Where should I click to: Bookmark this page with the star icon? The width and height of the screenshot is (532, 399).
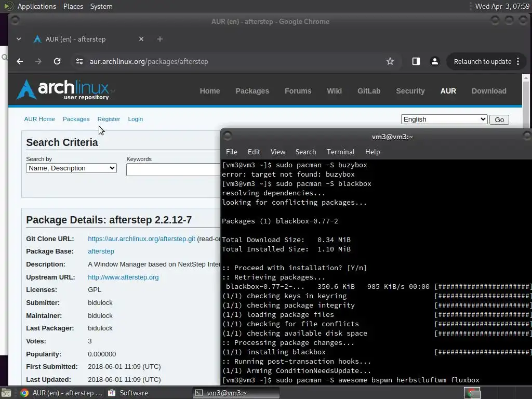point(390,61)
